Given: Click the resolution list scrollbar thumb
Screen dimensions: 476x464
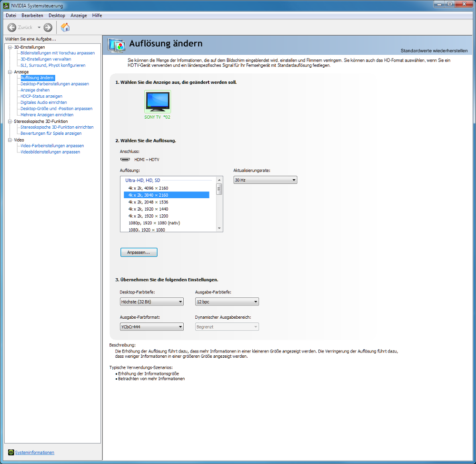Looking at the screenshot, I should [219, 189].
